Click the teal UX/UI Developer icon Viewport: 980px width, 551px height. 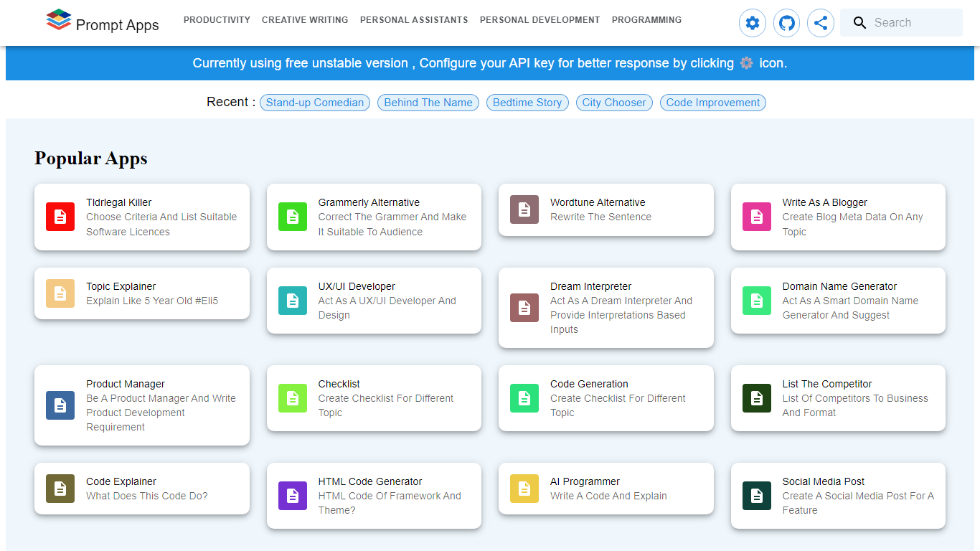292,301
